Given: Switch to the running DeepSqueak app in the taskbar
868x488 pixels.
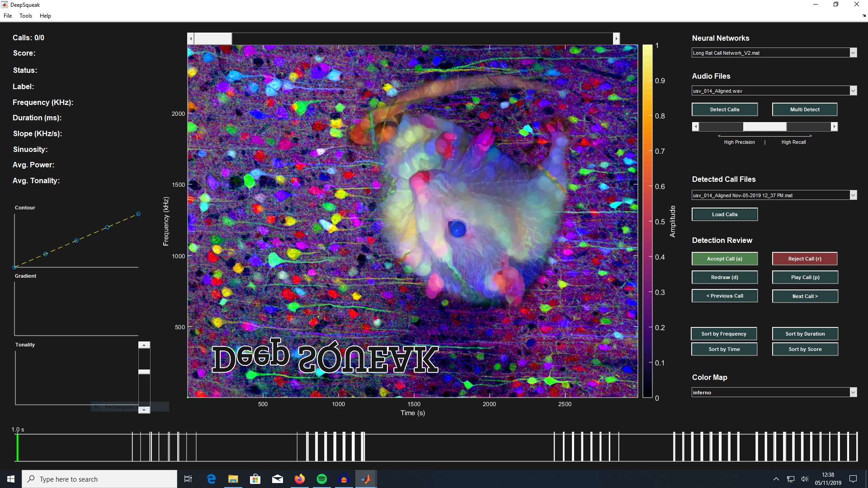Looking at the screenshot, I should [366, 479].
